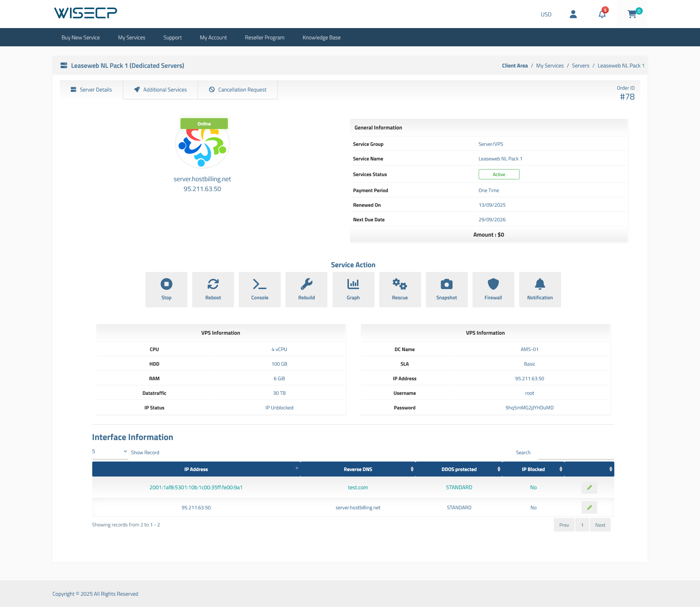This screenshot has width=700, height=607.
Task: Click the WISECP logo
Action: [x=86, y=13]
